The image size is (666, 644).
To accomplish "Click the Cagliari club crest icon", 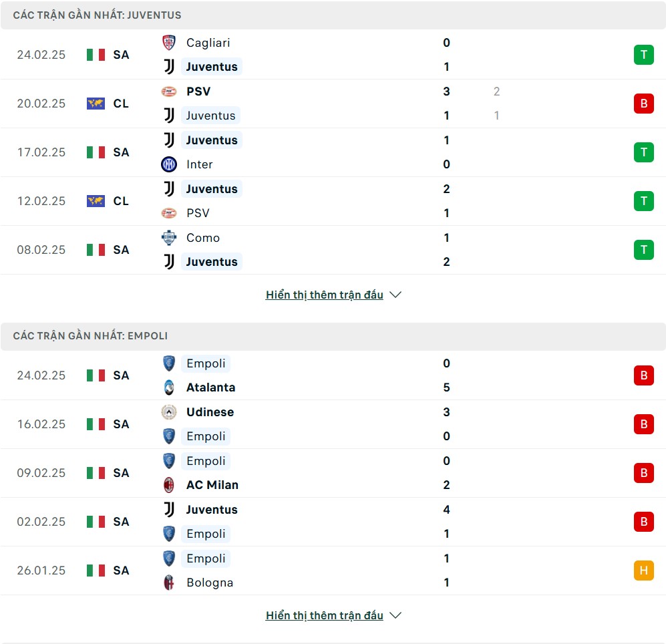I will 169,43.
